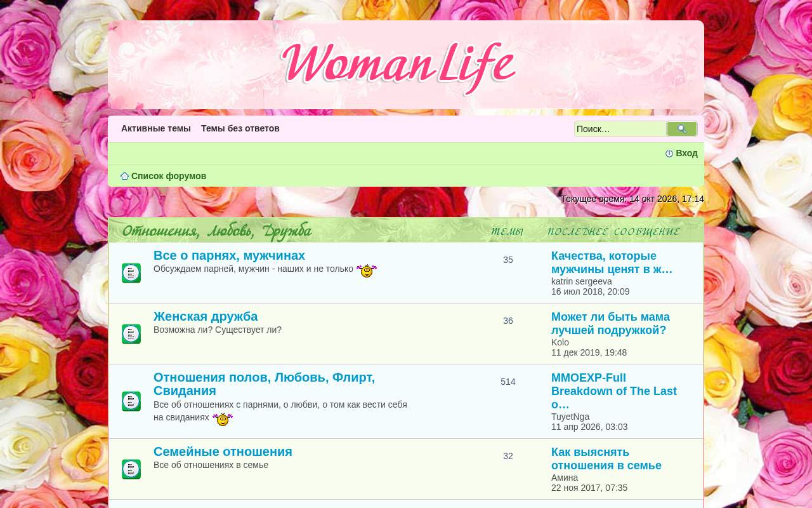
Task: Click the smiley after 'наших и не только'
Action: (367, 271)
